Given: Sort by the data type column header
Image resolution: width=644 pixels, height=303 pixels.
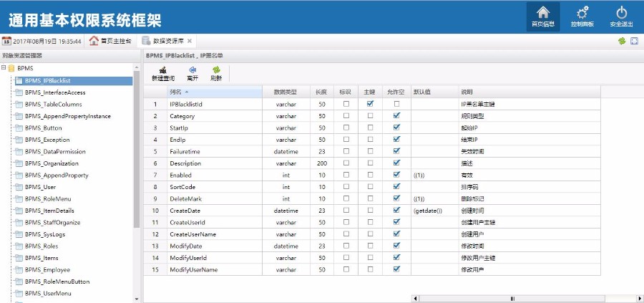Looking at the screenshot, I should click(x=286, y=92).
